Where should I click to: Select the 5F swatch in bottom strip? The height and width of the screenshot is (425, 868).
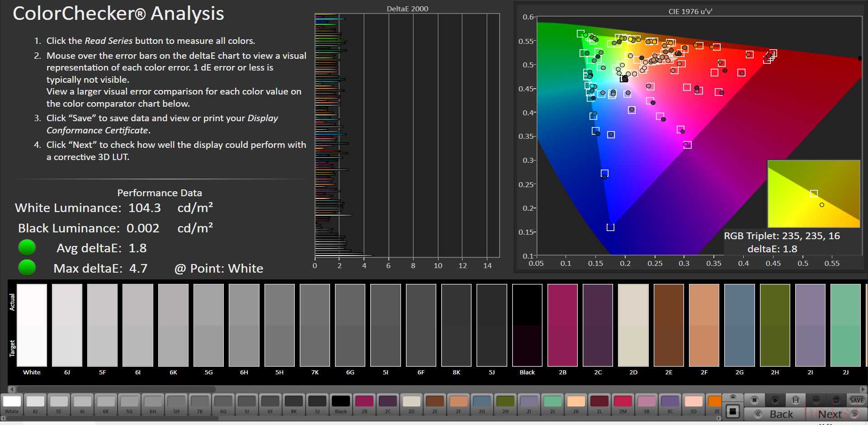[x=59, y=405]
